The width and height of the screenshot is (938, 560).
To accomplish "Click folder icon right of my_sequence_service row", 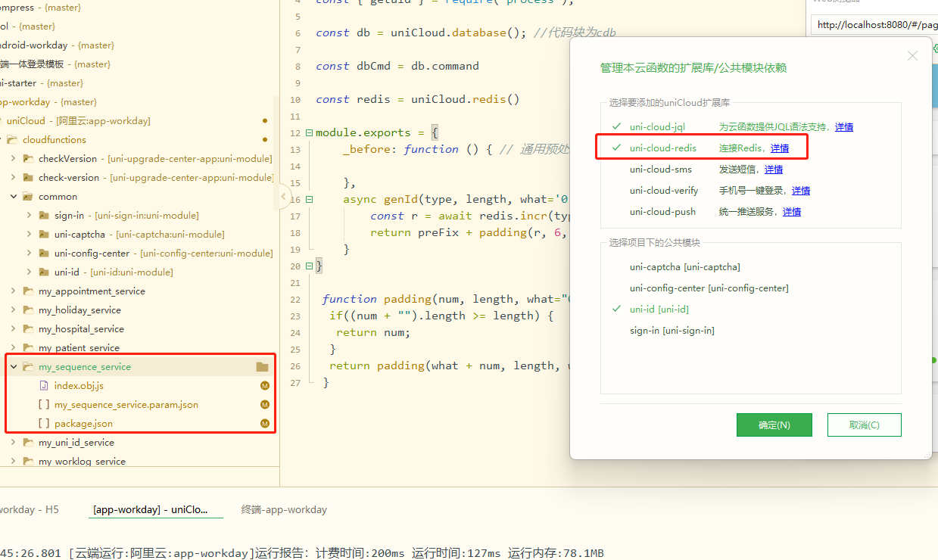I will (x=262, y=367).
